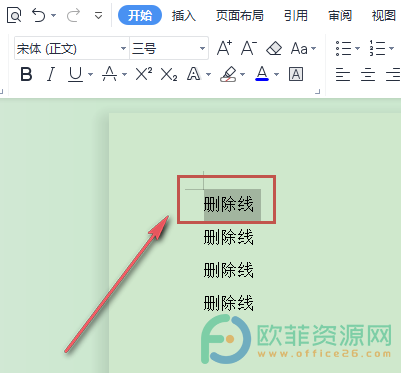
Task: Clear formatting with the eraser icon
Action: coord(274,49)
